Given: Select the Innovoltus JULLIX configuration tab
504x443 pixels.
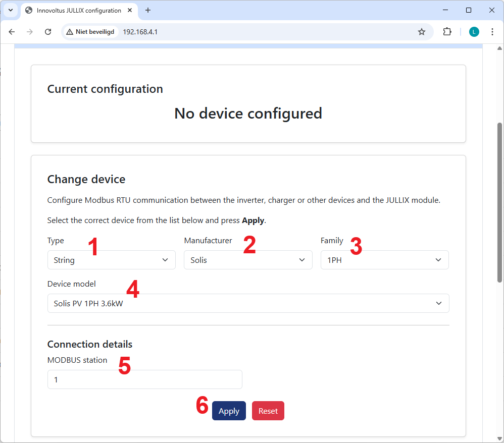Looking at the screenshot, I should pos(76,10).
